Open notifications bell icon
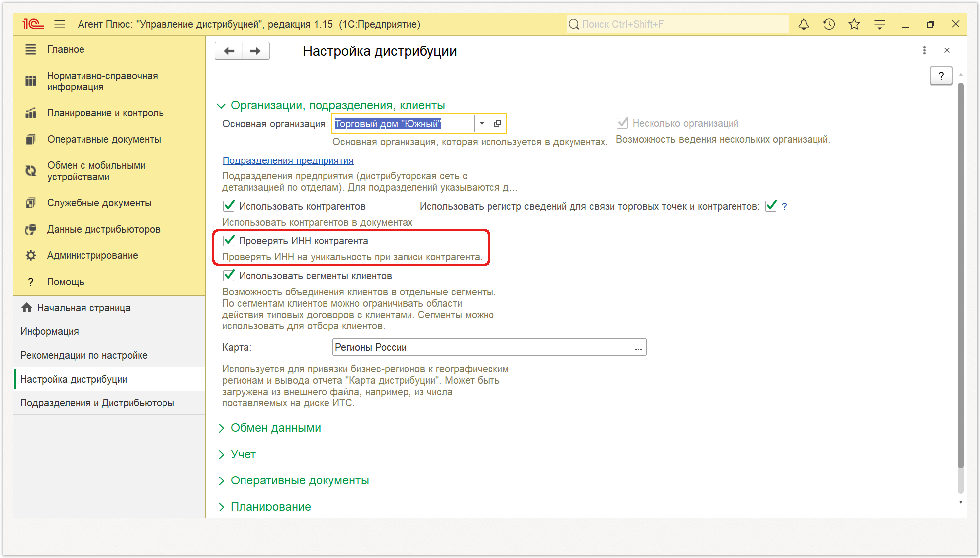Viewport: 980px width, 558px height. coord(804,24)
